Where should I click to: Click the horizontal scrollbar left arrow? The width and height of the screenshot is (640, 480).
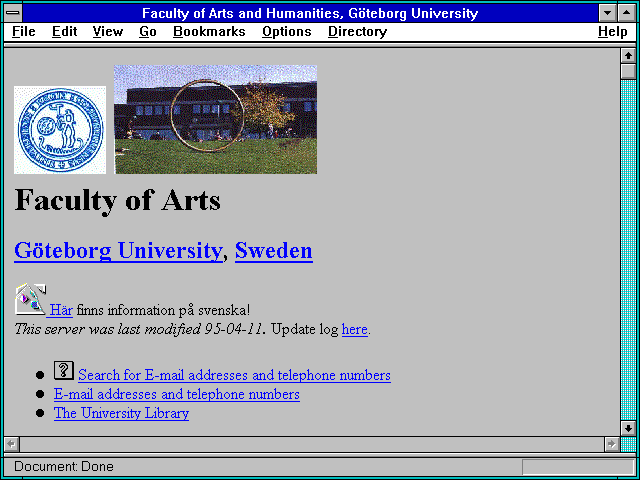tap(12, 444)
